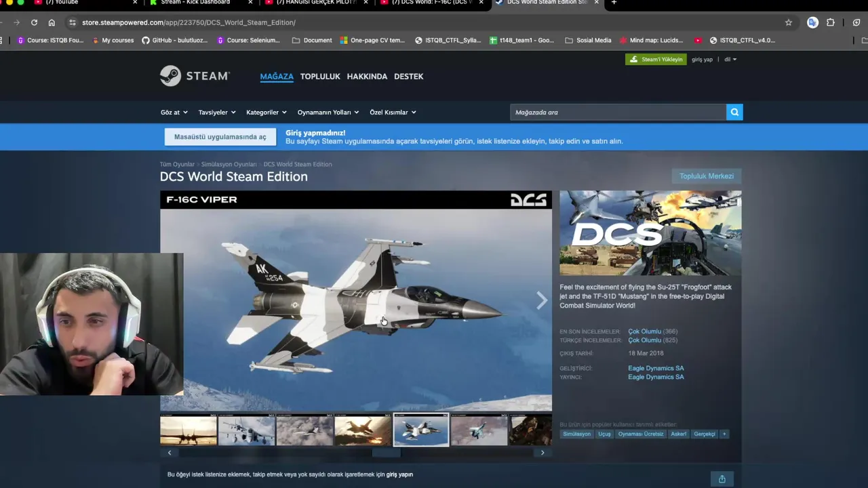Go to the MAĞAZA section

tap(277, 77)
